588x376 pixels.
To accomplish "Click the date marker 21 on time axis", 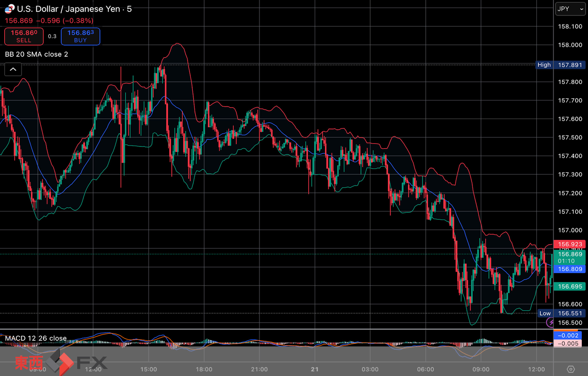I will pyautogui.click(x=314, y=369).
